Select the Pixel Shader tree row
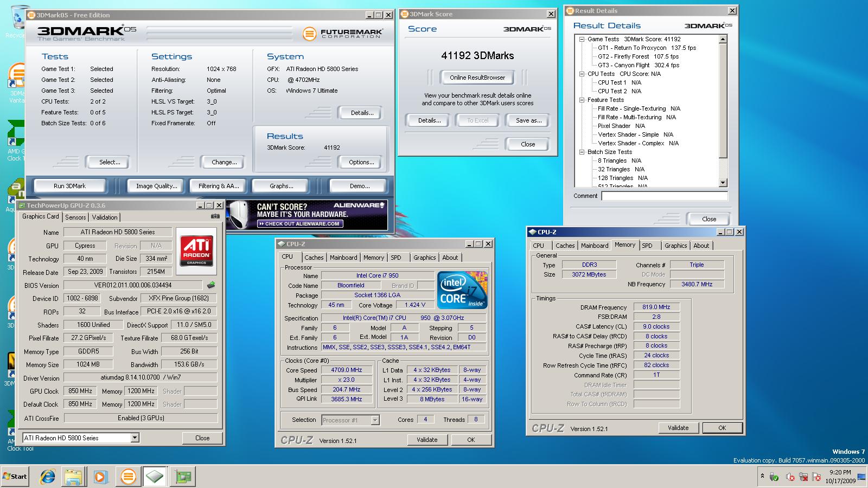The image size is (868, 488). coord(621,126)
